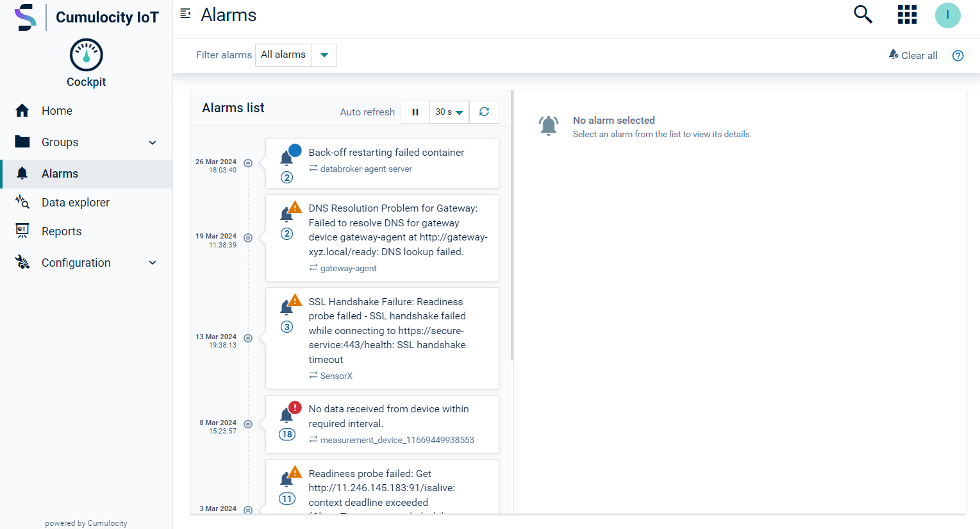
Task: Open Reports menu item
Action: pyautogui.click(x=87, y=231)
